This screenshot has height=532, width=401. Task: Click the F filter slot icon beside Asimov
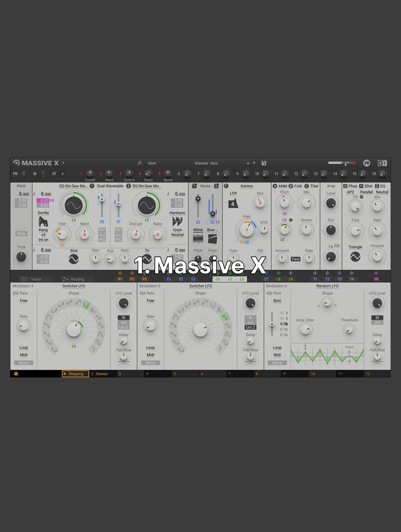pos(226,186)
